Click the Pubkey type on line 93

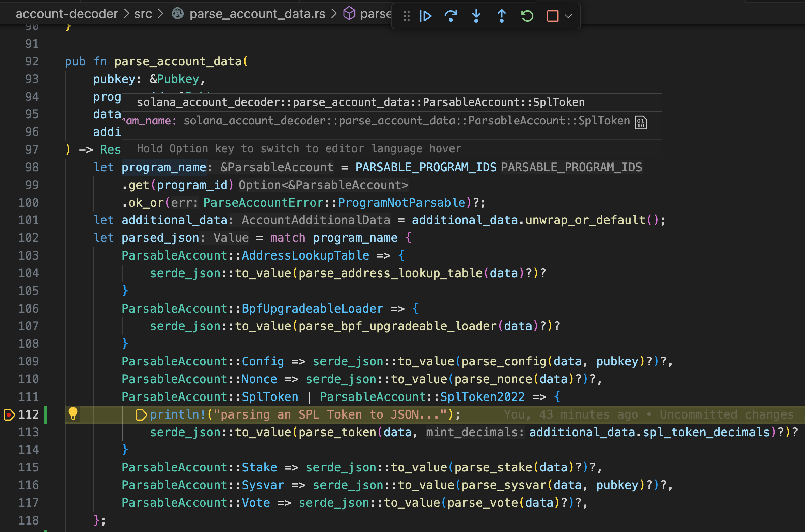tap(178, 79)
